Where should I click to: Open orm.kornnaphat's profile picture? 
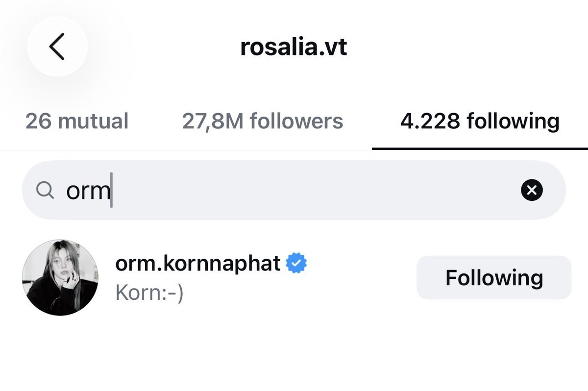pos(60,278)
